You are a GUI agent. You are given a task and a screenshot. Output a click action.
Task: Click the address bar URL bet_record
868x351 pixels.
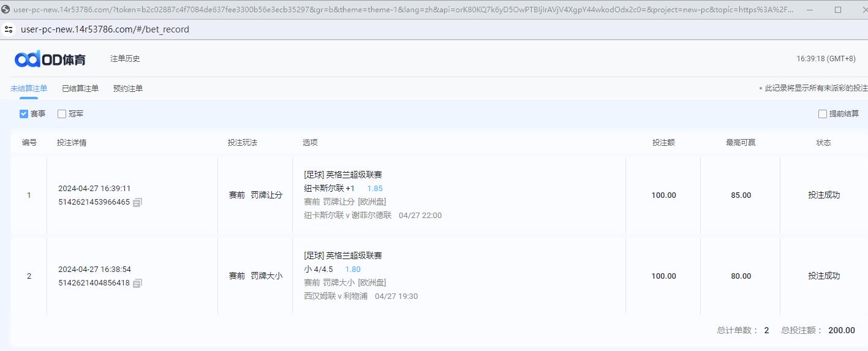point(105,29)
